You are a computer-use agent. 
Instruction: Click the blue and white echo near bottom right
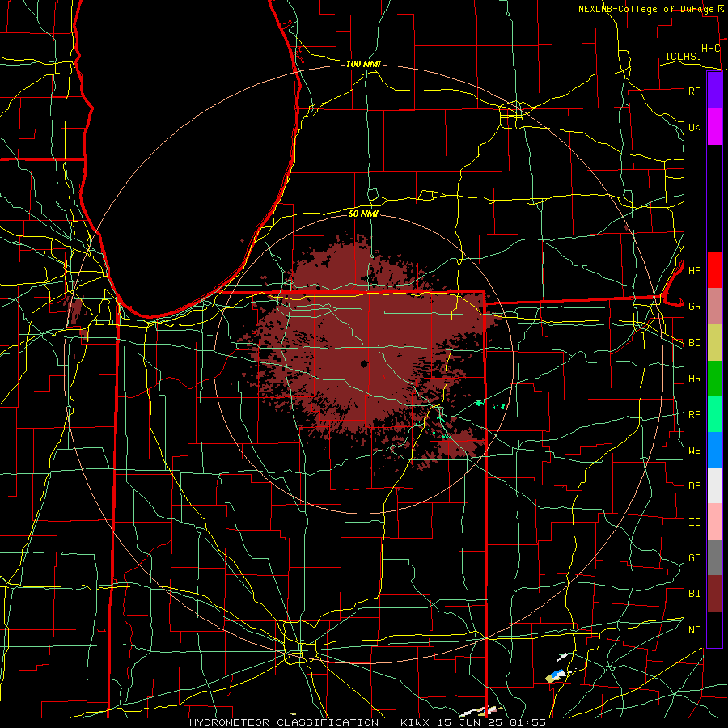(x=557, y=675)
